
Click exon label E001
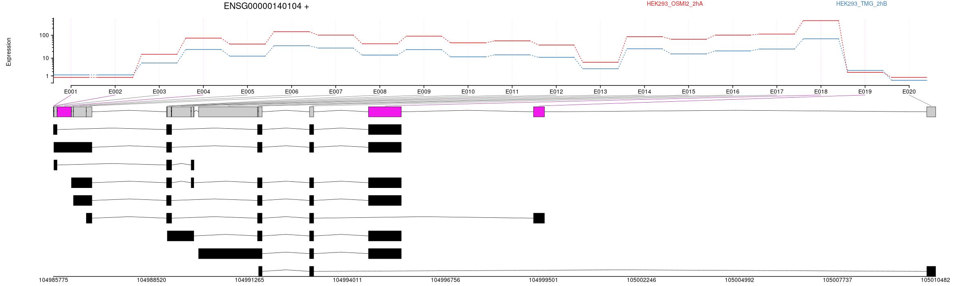coord(71,92)
